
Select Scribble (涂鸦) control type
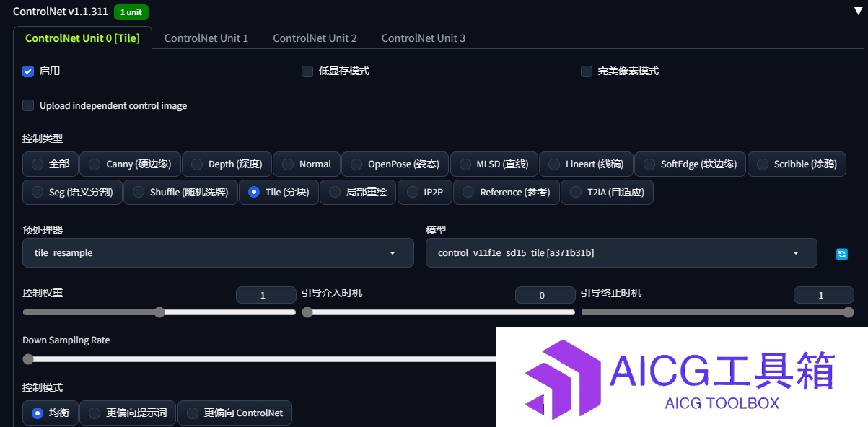797,164
